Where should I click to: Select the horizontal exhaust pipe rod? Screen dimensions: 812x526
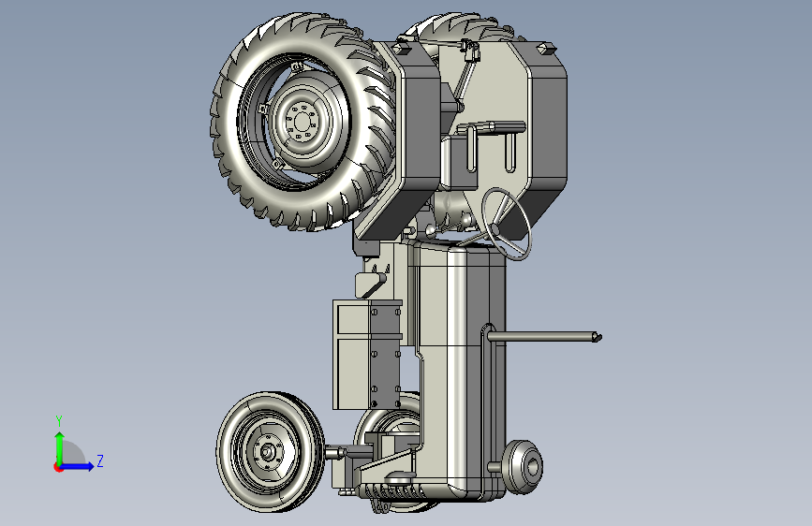544,337
